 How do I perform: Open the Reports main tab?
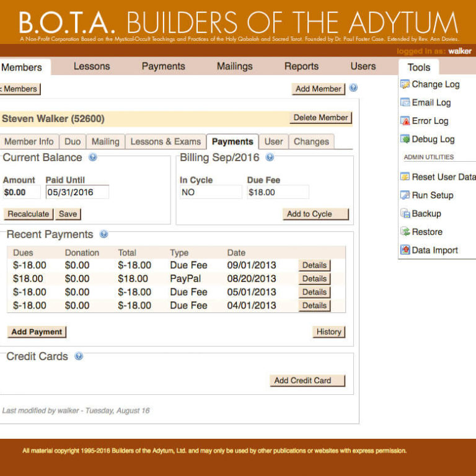pos(301,66)
